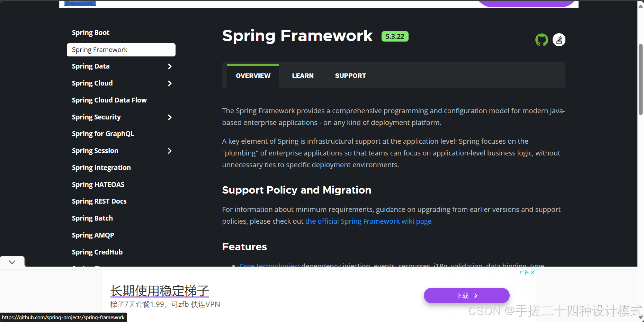Expand the Spring Cloud submenu arrow
This screenshot has height=322, width=644.
[170, 83]
